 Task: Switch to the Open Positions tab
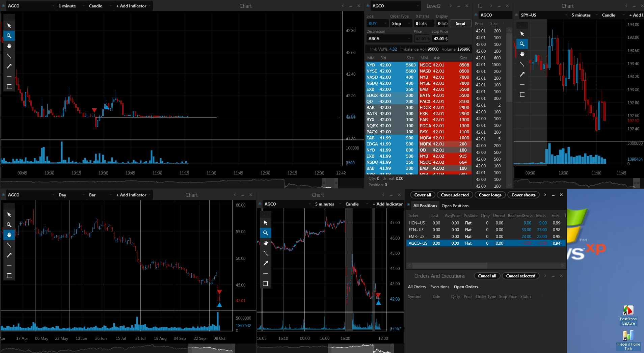pos(455,206)
